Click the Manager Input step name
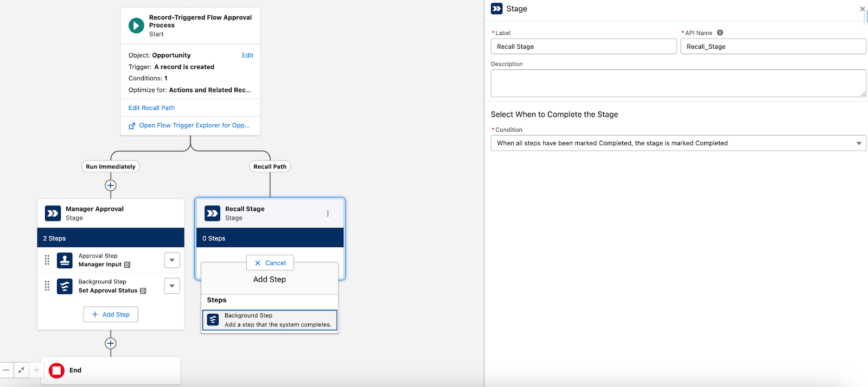Screen dimensions: 868x387 pos(100,265)
